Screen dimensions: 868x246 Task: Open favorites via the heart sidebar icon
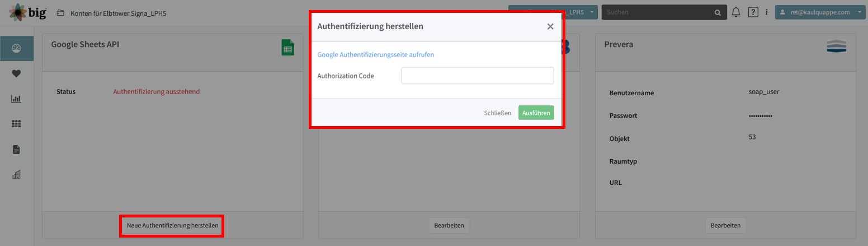click(x=16, y=73)
